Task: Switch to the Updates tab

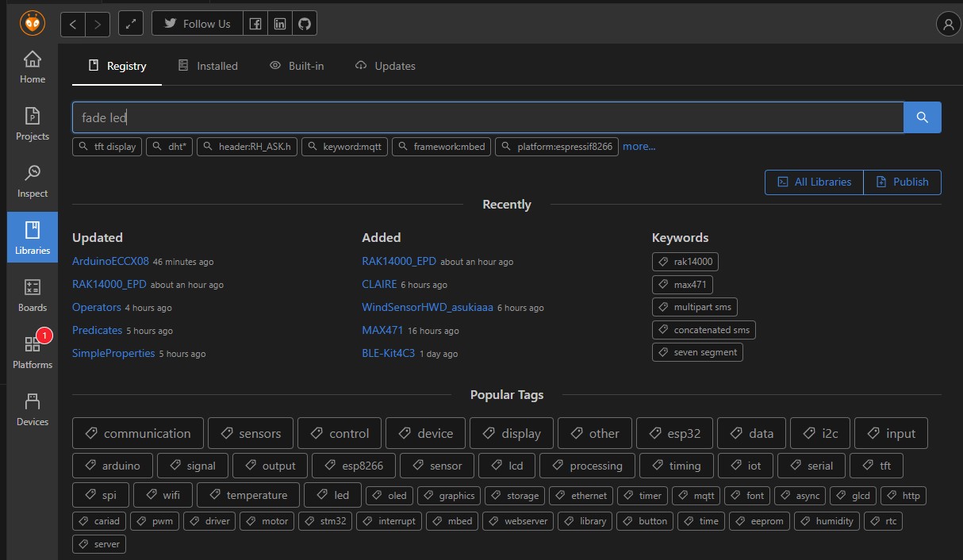Action: (386, 66)
